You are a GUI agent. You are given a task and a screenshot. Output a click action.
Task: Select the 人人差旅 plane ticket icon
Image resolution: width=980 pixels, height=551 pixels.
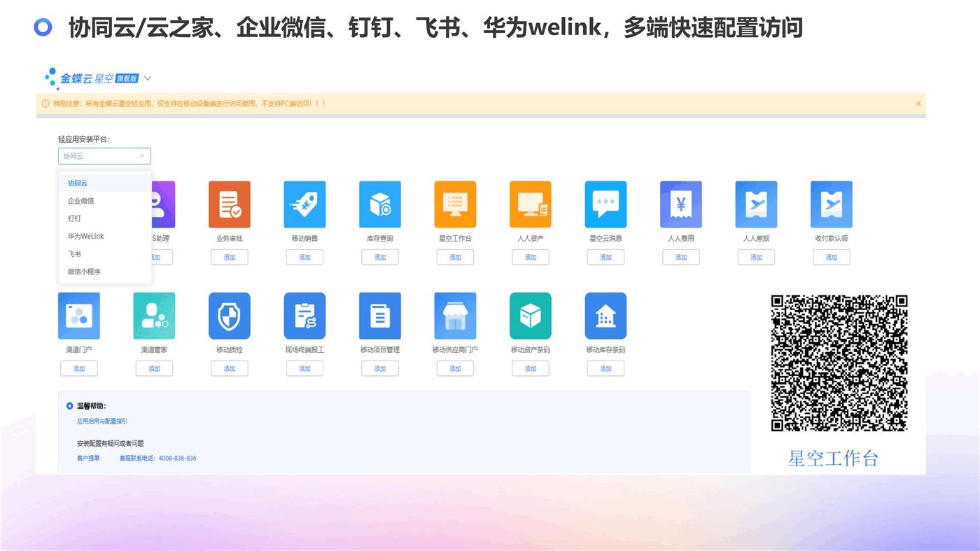click(x=756, y=204)
